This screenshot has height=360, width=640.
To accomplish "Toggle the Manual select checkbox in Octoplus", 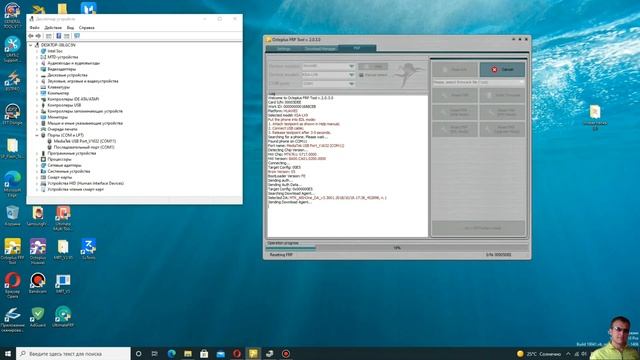I will (x=361, y=75).
